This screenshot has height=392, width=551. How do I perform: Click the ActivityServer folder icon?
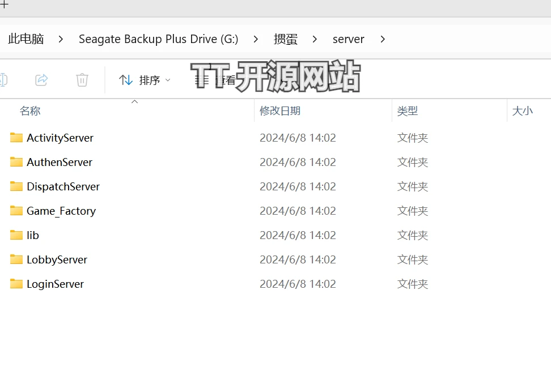click(x=16, y=137)
